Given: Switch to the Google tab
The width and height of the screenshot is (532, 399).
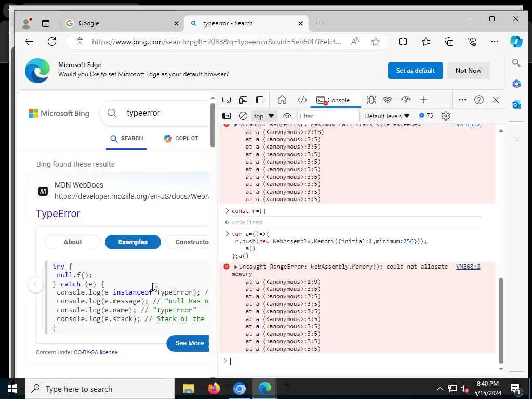Looking at the screenshot, I should tap(121, 23).
